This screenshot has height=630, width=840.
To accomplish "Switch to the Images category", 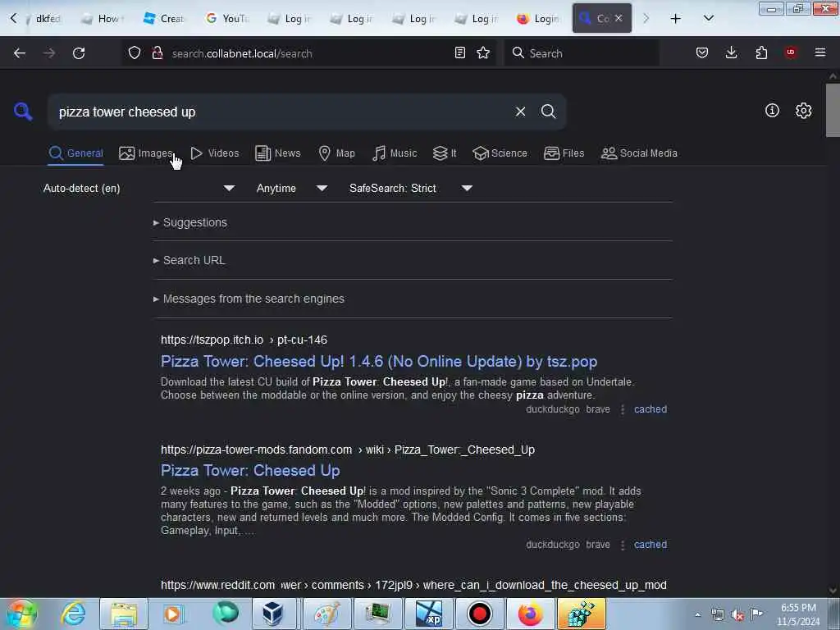I will click(146, 153).
